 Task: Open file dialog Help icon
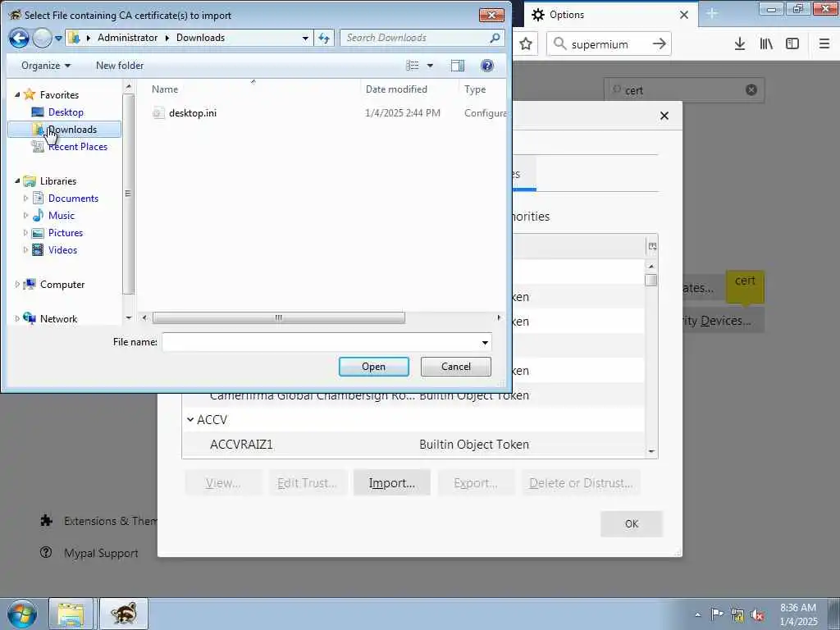click(487, 66)
